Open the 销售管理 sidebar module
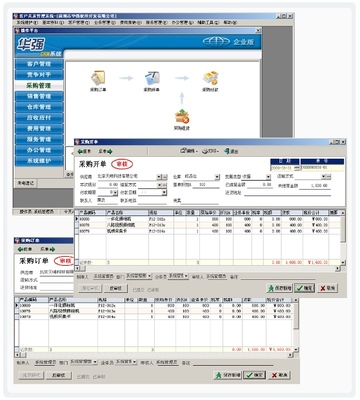360x400 pixels. click(x=39, y=96)
